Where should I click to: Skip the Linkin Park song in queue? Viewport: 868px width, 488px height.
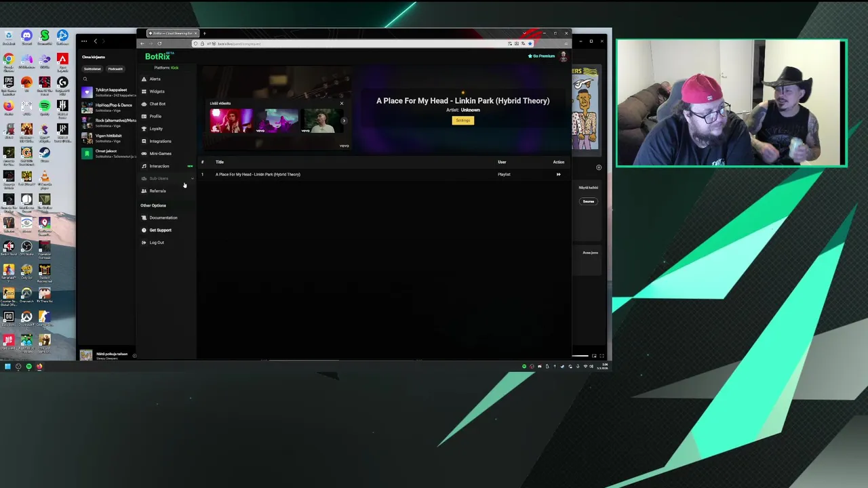click(558, 174)
